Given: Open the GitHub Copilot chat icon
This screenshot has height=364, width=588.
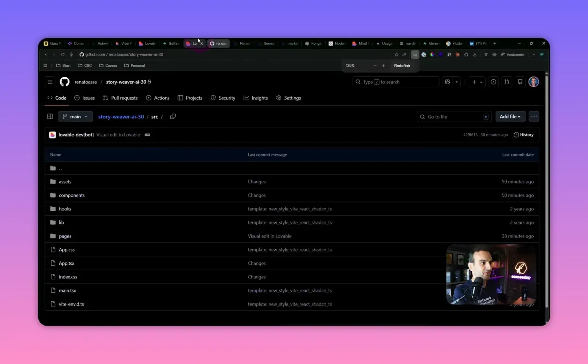Looking at the screenshot, I should pos(447,82).
